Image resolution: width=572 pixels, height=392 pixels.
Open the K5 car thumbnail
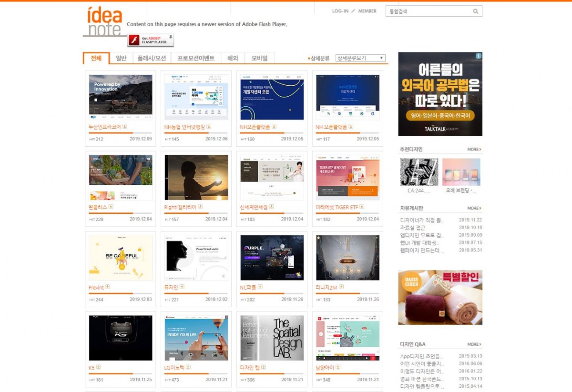(x=121, y=338)
